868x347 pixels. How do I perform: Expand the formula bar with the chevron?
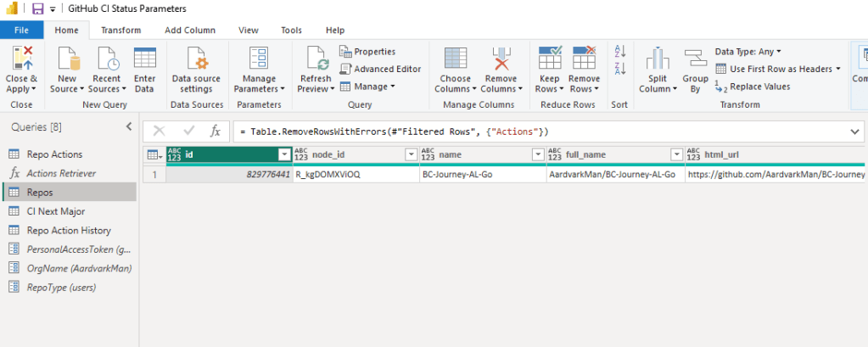click(854, 132)
